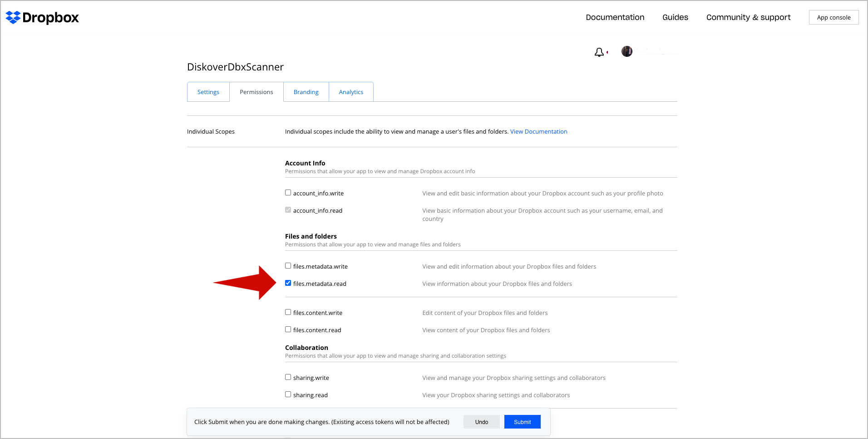This screenshot has height=439, width=868.
Task: Open the notifications bell
Action: [599, 51]
